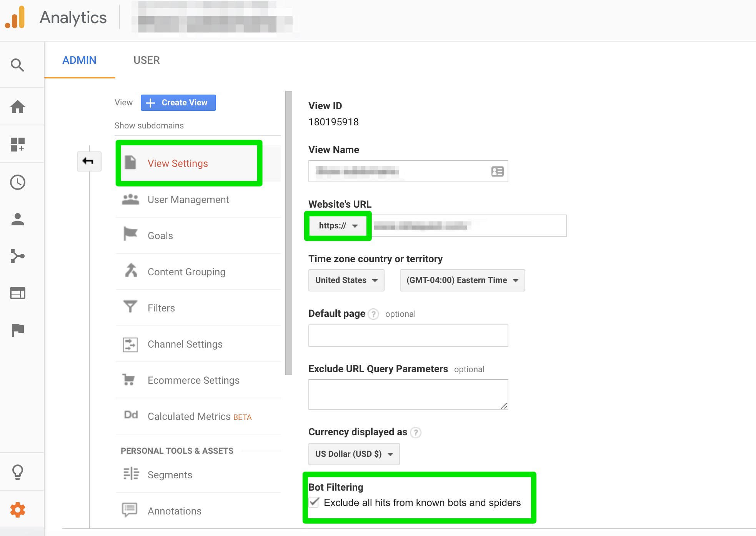Click the Create View button
The image size is (756, 536).
(178, 102)
